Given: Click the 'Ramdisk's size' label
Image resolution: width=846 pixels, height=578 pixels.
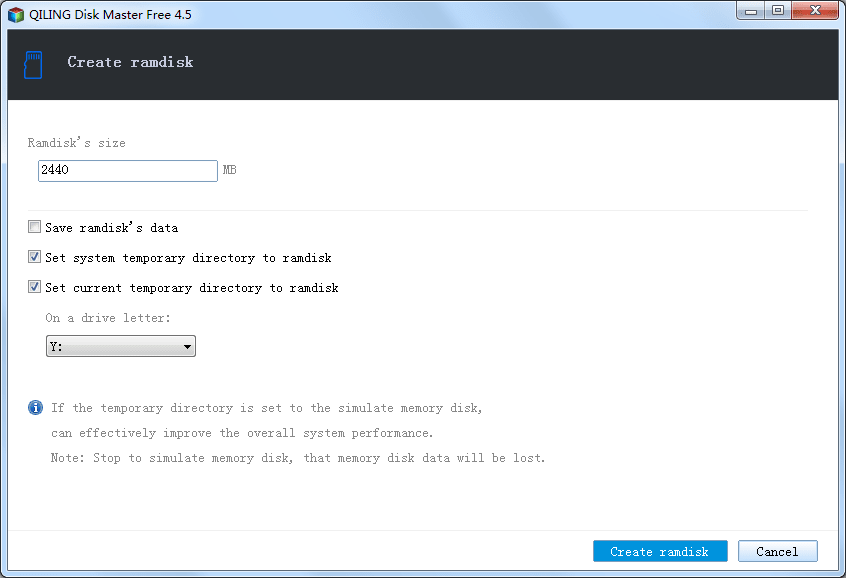Looking at the screenshot, I should (77, 143).
